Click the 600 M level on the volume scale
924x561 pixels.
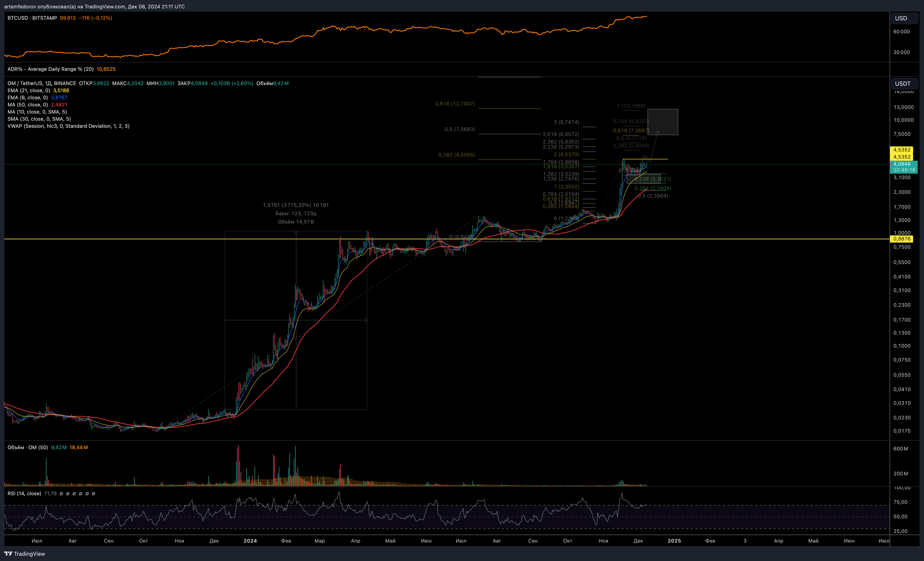[901, 449]
